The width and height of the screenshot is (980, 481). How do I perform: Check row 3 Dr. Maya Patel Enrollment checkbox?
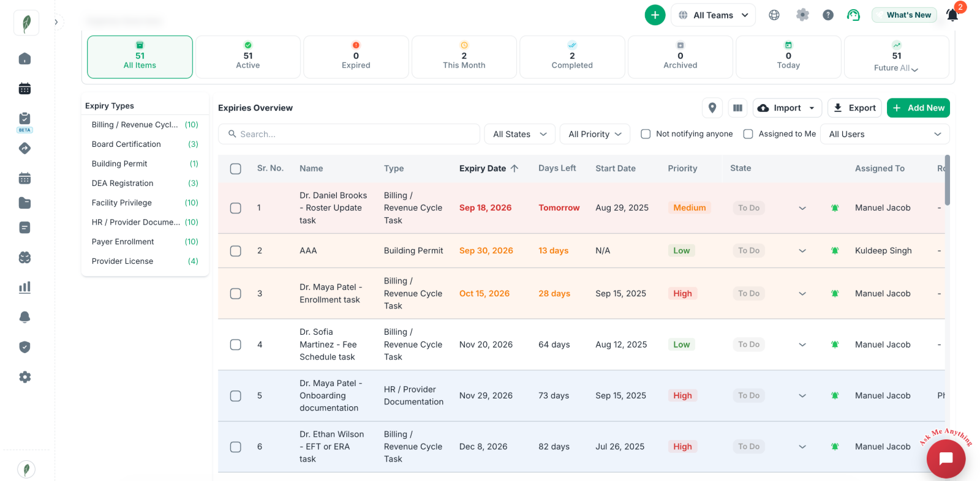click(x=235, y=294)
